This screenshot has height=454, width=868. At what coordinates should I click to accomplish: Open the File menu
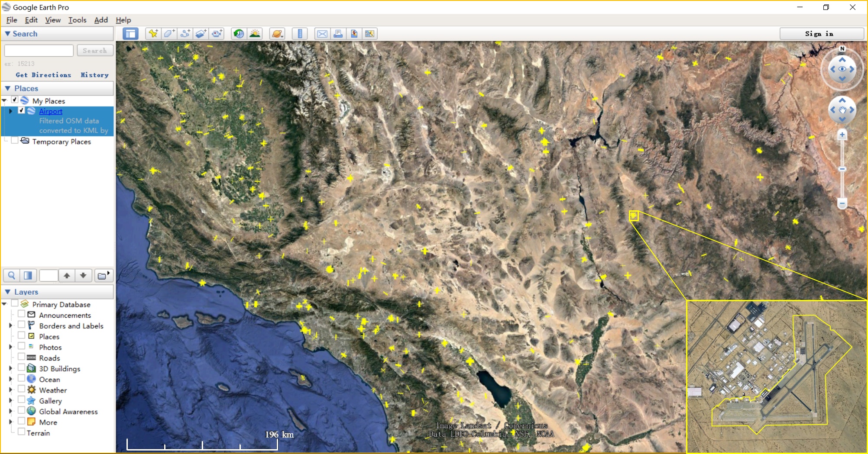pyautogui.click(x=12, y=20)
